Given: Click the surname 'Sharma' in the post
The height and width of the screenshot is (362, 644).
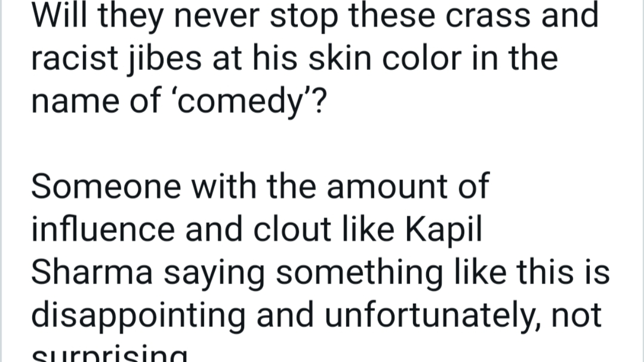Looking at the screenshot, I should point(92,272).
